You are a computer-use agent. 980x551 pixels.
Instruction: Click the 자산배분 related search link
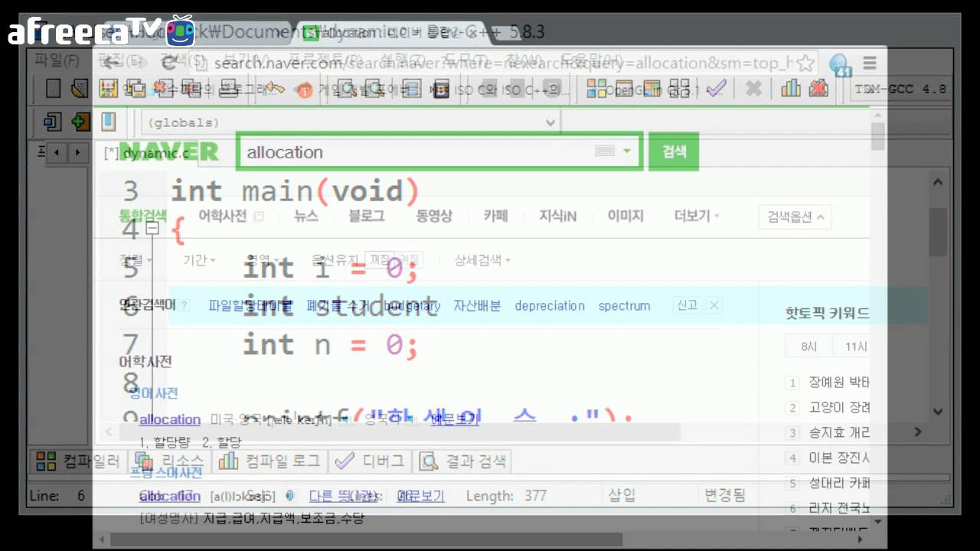coord(477,305)
